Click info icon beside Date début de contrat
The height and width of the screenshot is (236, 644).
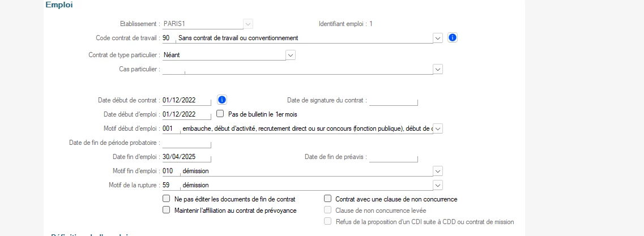click(222, 100)
